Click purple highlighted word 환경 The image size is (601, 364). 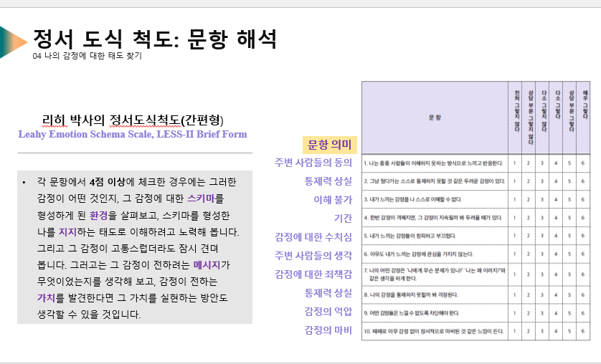point(98,215)
